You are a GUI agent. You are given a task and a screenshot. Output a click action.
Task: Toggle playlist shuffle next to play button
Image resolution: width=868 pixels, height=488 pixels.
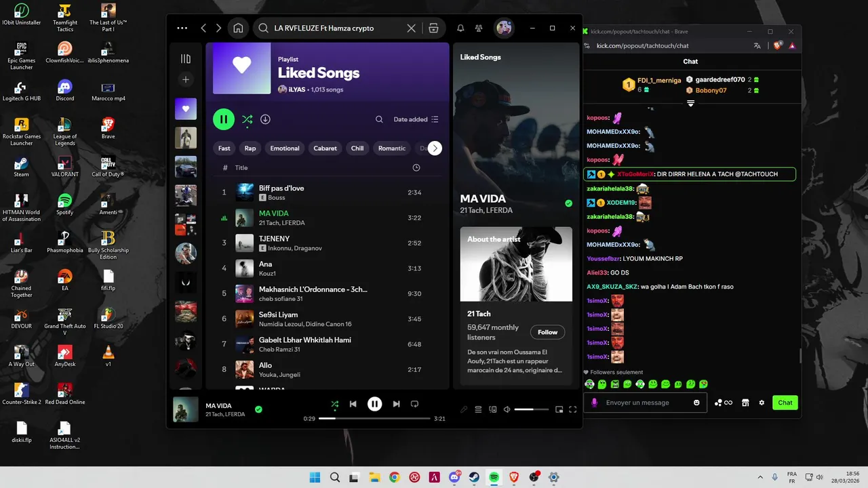coord(247,119)
